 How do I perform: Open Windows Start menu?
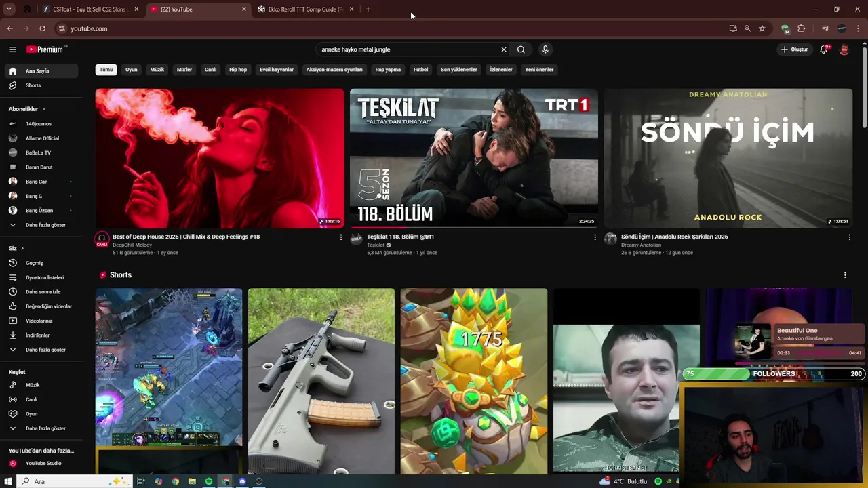[9, 481]
